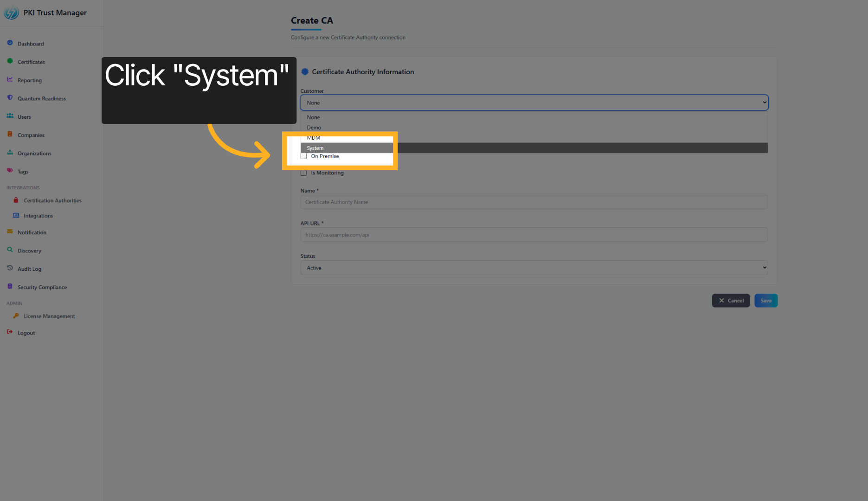The image size is (868, 501).
Task: Open the Customer dropdown
Action: click(x=534, y=103)
